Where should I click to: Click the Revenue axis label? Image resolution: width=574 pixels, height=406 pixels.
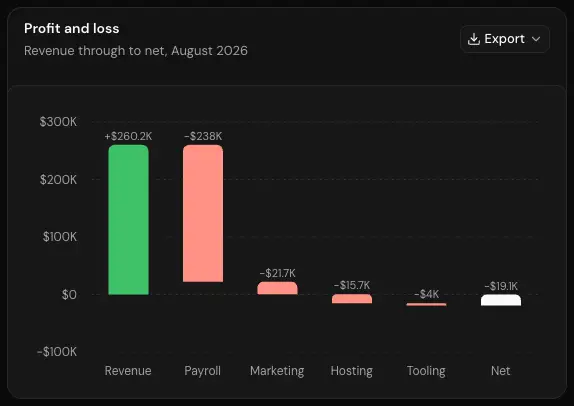click(x=128, y=371)
